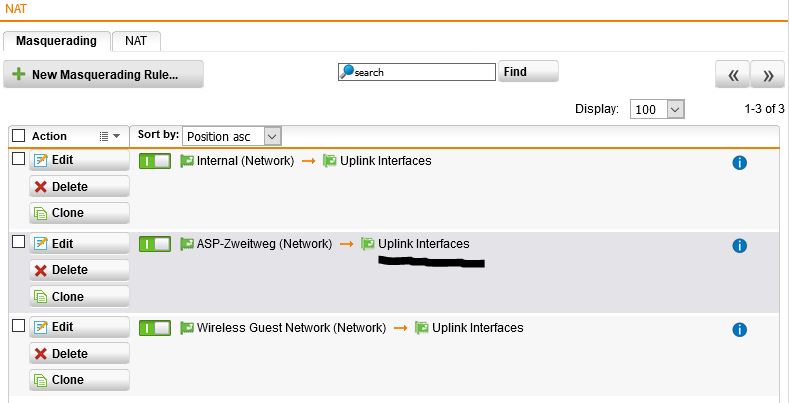Image resolution: width=789 pixels, height=403 pixels.
Task: Select the Masquerading tab
Action: pyautogui.click(x=56, y=41)
